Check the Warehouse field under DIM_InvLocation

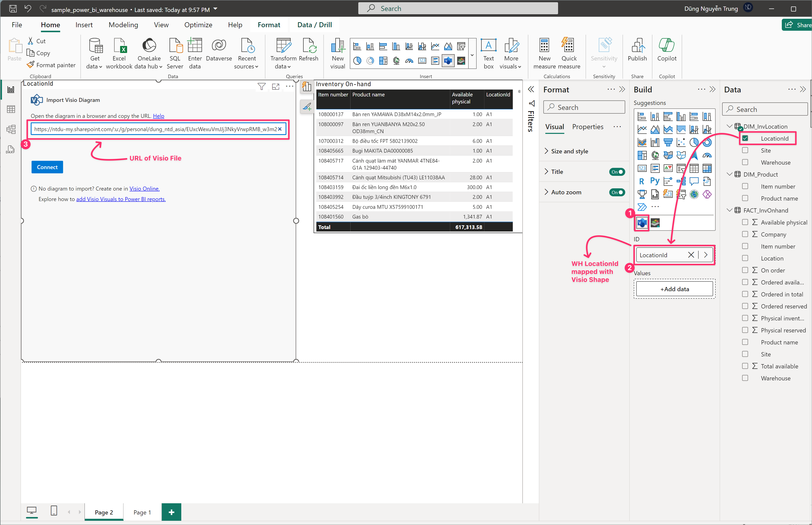pyautogui.click(x=745, y=162)
